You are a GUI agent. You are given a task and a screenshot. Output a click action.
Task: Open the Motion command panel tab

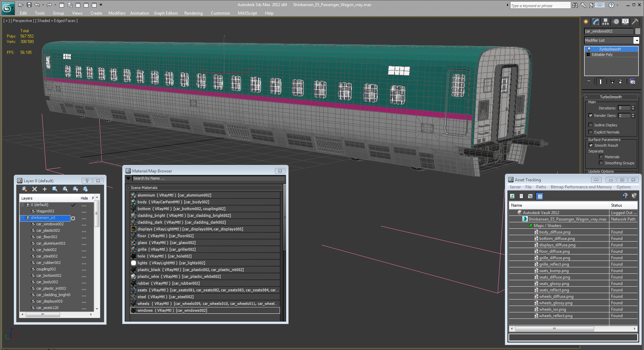pos(616,22)
